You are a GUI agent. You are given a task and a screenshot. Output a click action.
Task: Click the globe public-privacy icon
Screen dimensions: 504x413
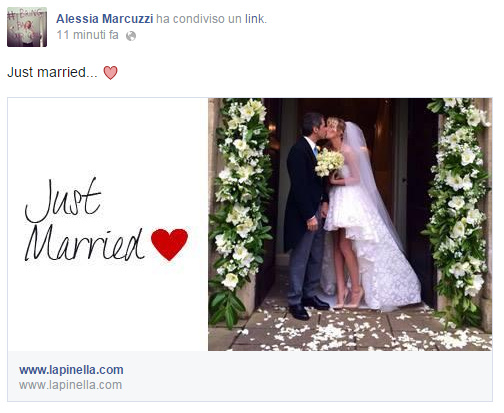click(x=131, y=36)
